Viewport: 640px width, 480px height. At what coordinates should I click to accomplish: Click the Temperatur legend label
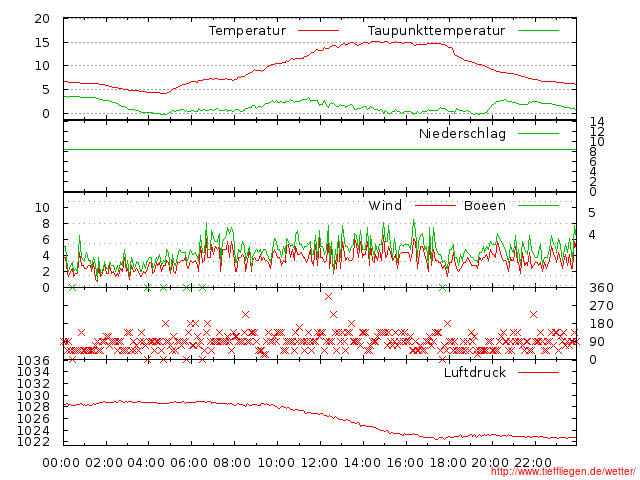[x=247, y=31]
